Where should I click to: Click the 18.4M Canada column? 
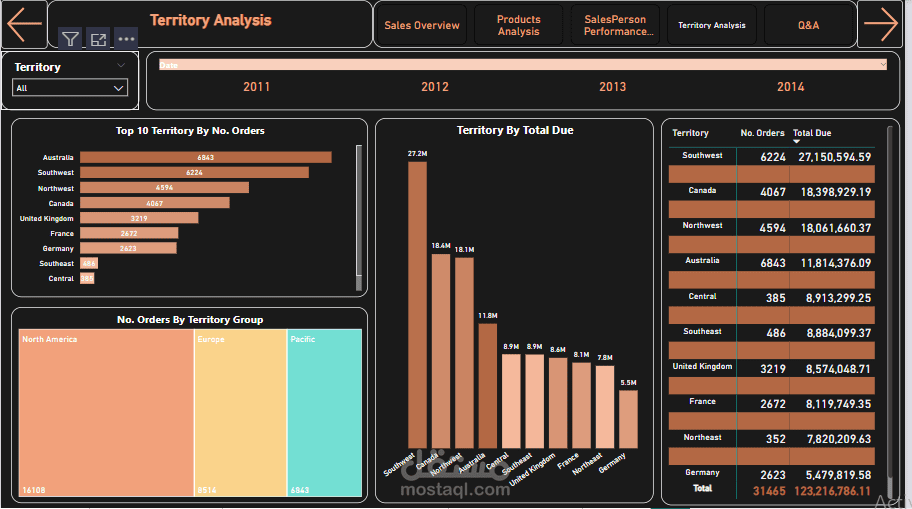[441, 351]
